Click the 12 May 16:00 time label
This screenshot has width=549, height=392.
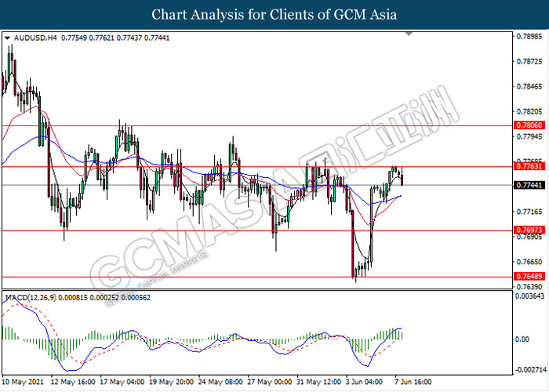(73, 382)
